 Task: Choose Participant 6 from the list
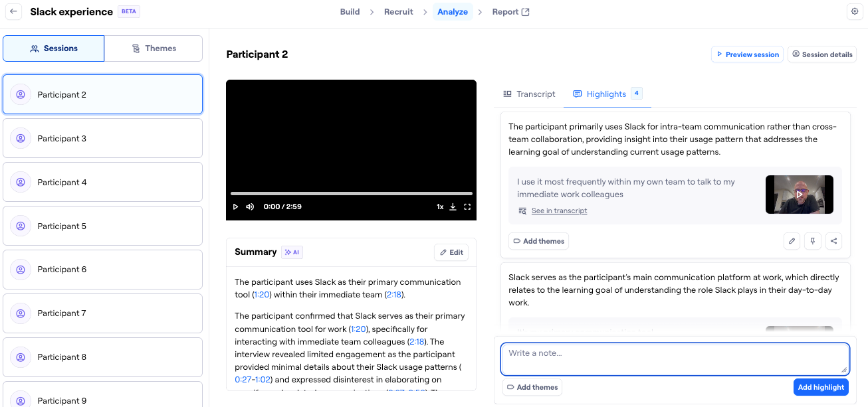[x=102, y=270]
